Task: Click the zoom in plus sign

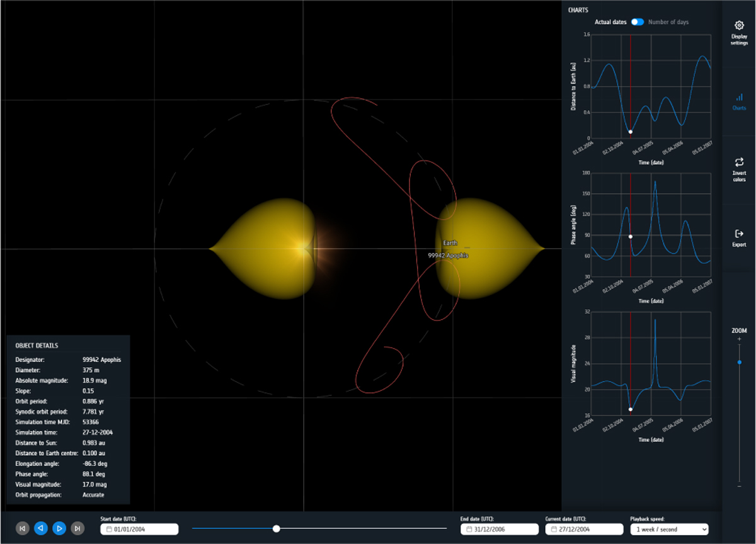Action: [x=739, y=339]
